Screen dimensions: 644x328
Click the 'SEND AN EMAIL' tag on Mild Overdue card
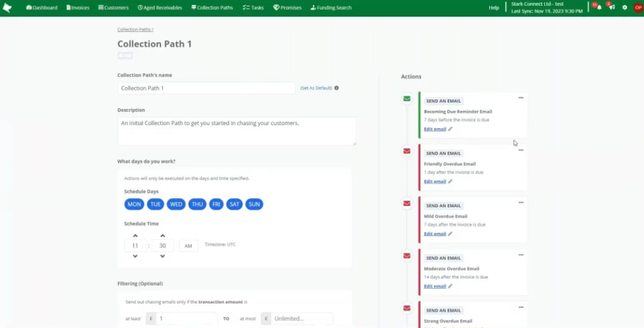coord(443,205)
